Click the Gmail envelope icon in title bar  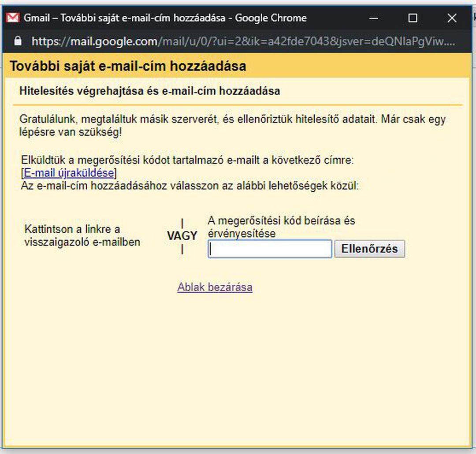(13, 18)
